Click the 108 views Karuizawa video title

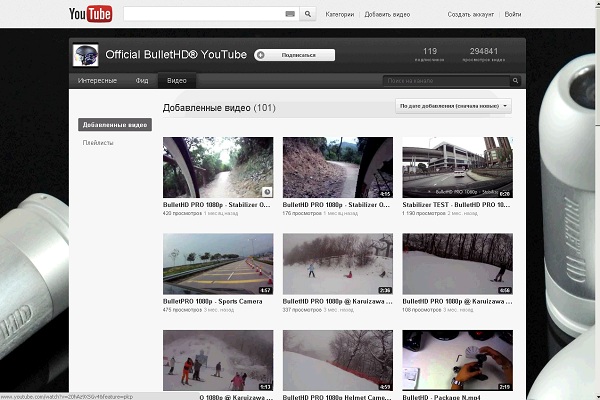[457, 301]
